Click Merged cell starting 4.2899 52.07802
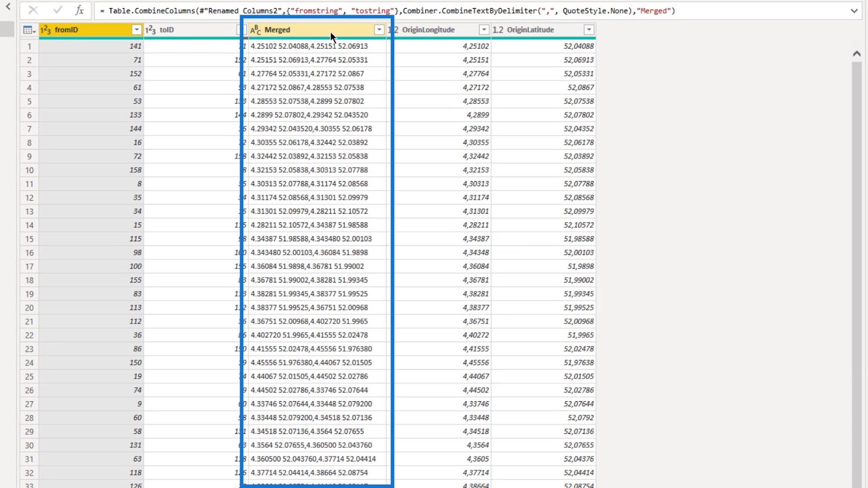Image resolution: width=868 pixels, height=488 pixels. point(317,115)
